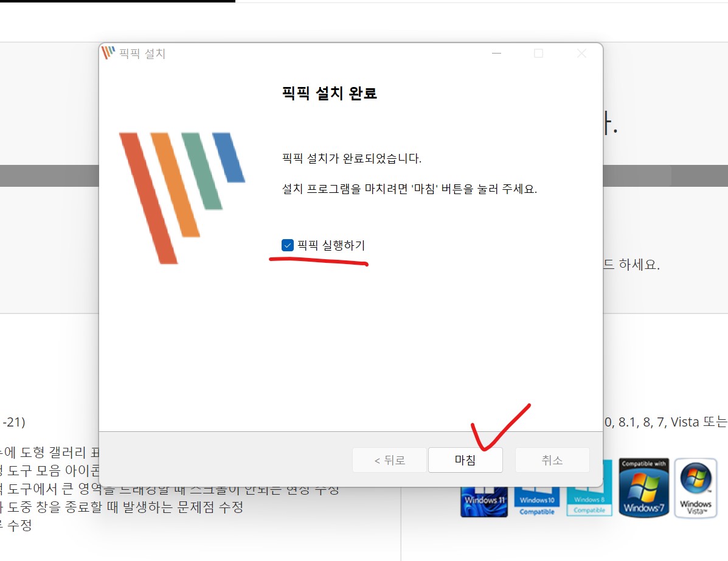Select the 설치 프로그램을 마치려면 instruction text
Screen dimensions: 728x561
tap(409, 189)
